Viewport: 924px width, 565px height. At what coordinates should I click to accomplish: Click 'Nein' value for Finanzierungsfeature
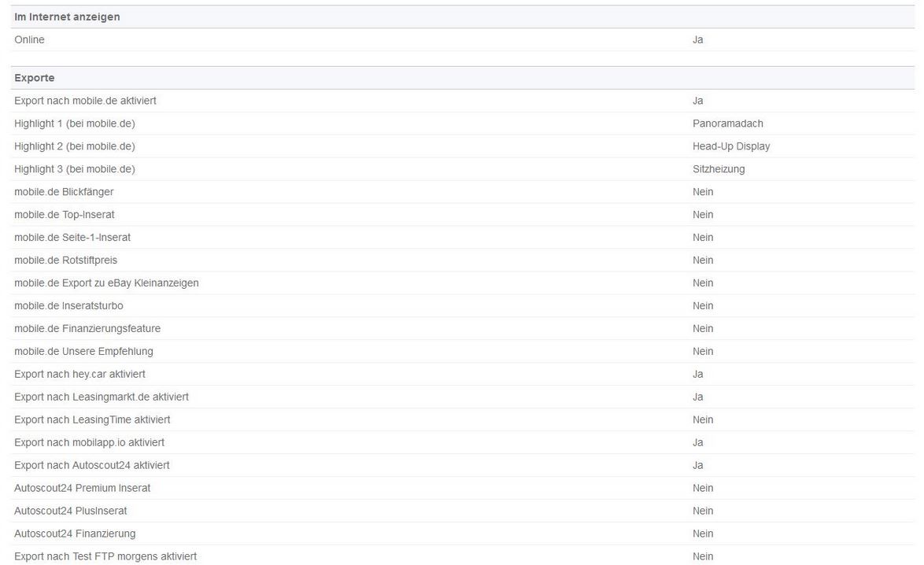703,329
